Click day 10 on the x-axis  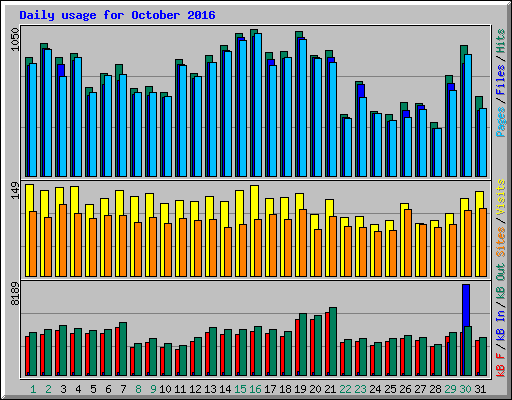pos(165,389)
